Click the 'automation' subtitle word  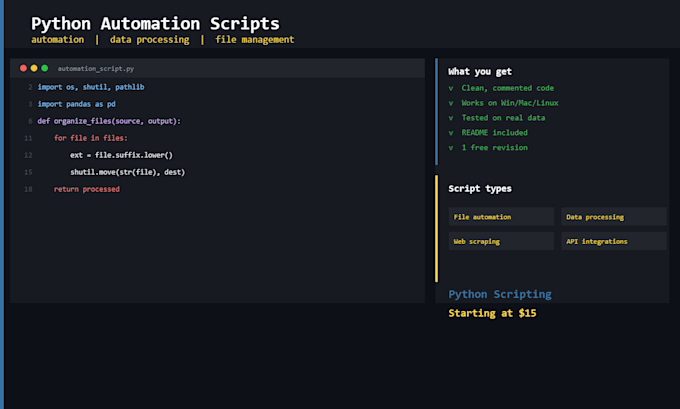58,39
